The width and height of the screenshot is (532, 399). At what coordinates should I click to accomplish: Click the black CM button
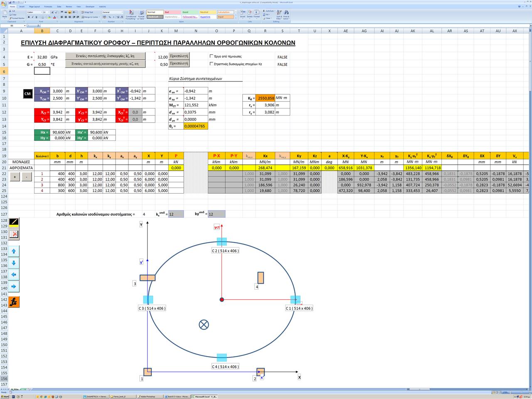coord(27,94)
